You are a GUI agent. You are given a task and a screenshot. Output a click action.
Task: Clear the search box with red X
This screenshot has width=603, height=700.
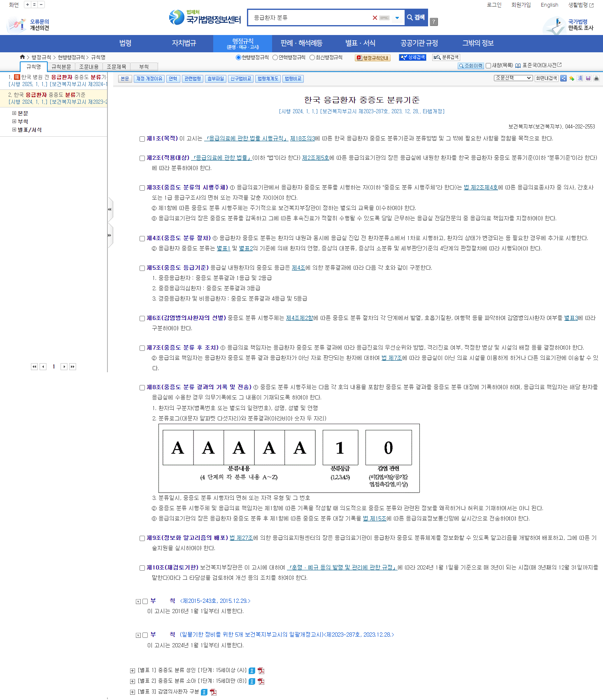pos(375,18)
